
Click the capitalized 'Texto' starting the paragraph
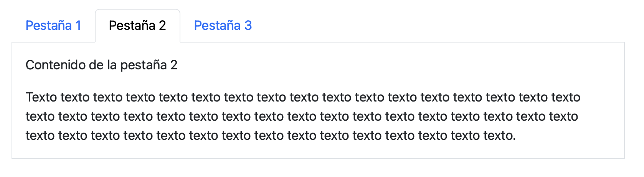(41, 97)
